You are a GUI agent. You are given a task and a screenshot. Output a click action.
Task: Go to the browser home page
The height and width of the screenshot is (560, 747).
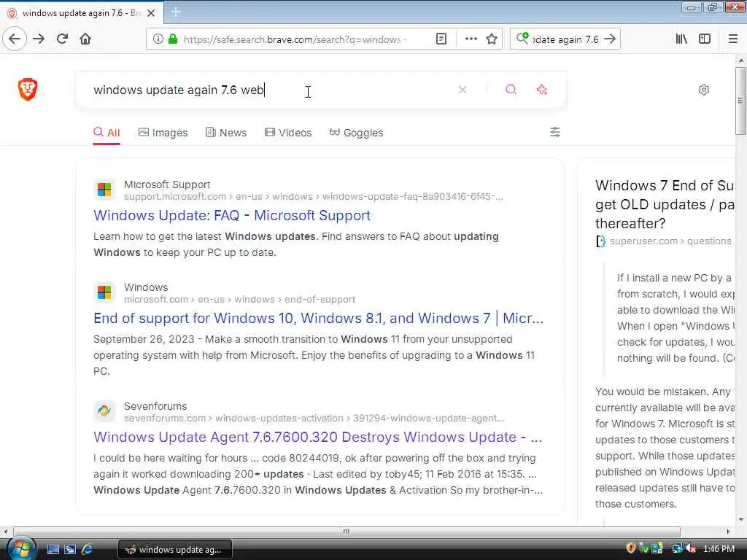[85, 39]
